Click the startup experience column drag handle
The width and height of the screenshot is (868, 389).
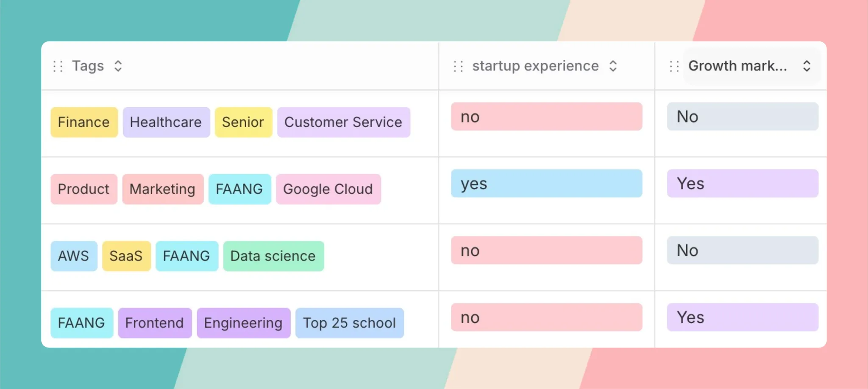coord(458,67)
